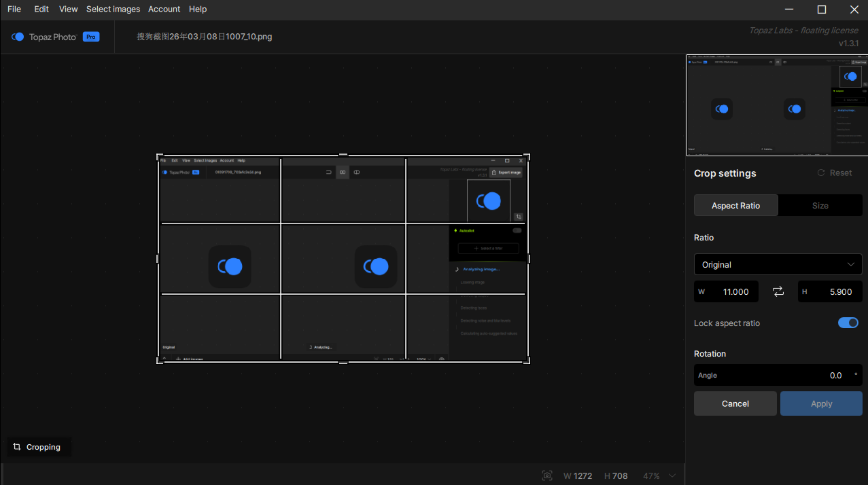Image resolution: width=868 pixels, height=485 pixels.
Task: Open the Select images menu
Action: 113,10
